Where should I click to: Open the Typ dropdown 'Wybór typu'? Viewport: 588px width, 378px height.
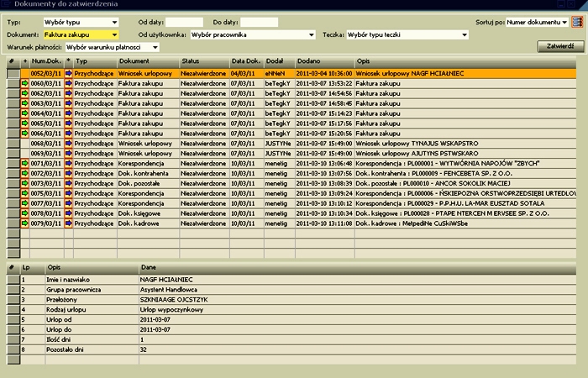point(81,22)
